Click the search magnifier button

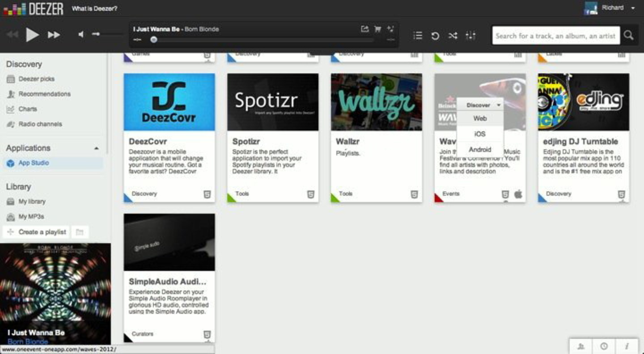[x=628, y=35]
